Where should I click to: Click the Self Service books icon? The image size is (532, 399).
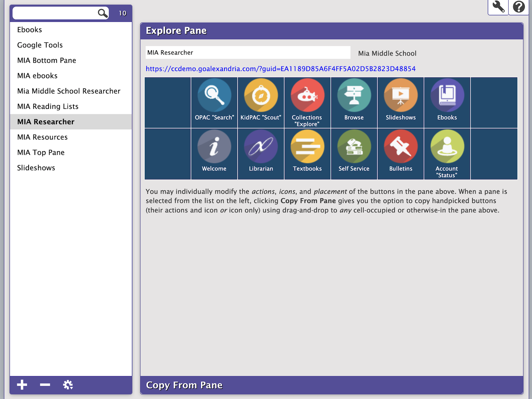click(354, 147)
